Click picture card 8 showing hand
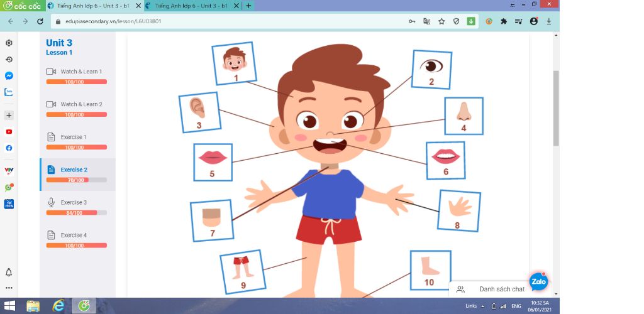This screenshot has width=644, height=314. click(458, 211)
